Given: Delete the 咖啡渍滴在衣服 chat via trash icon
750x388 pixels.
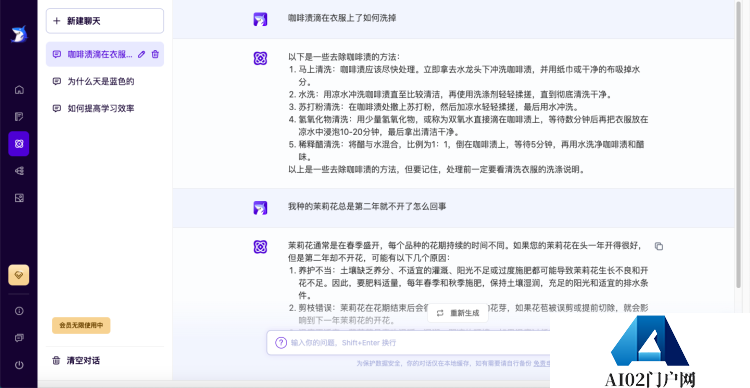Looking at the screenshot, I should pos(155,55).
